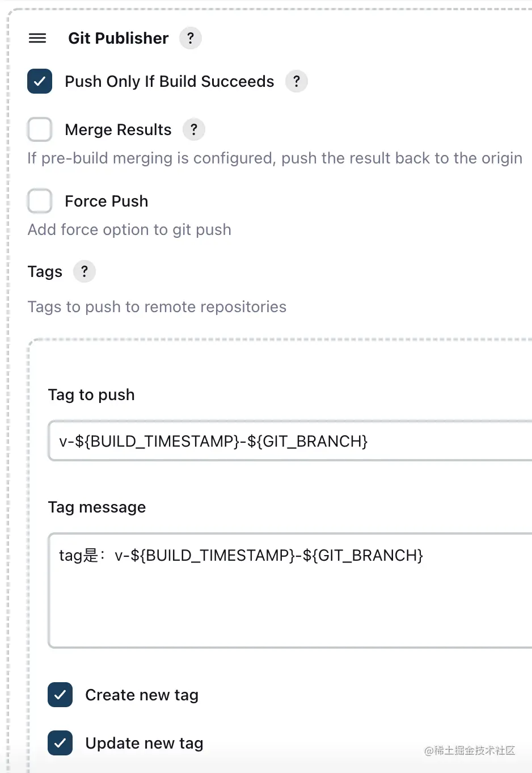This screenshot has width=532, height=773.
Task: Uncheck Update new tag
Action: tap(60, 743)
